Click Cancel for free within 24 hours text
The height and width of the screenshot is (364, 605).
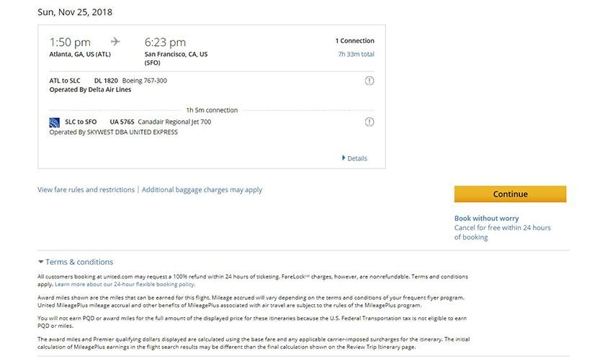[502, 228]
